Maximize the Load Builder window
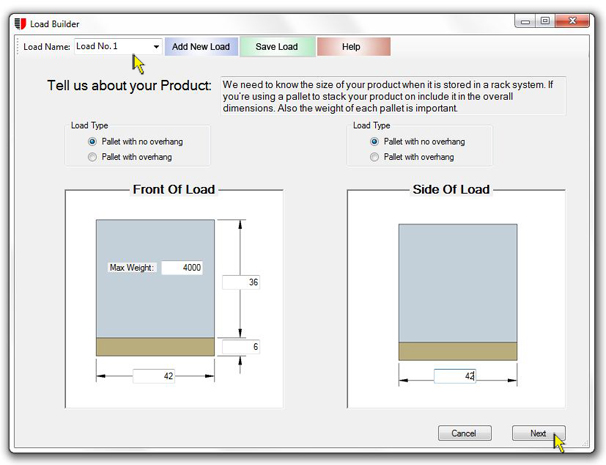 [545, 21]
